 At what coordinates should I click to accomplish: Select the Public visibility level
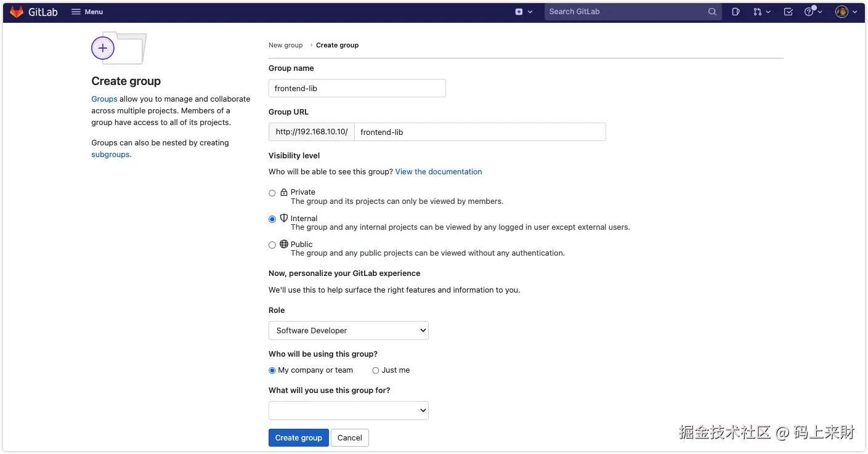(x=272, y=245)
